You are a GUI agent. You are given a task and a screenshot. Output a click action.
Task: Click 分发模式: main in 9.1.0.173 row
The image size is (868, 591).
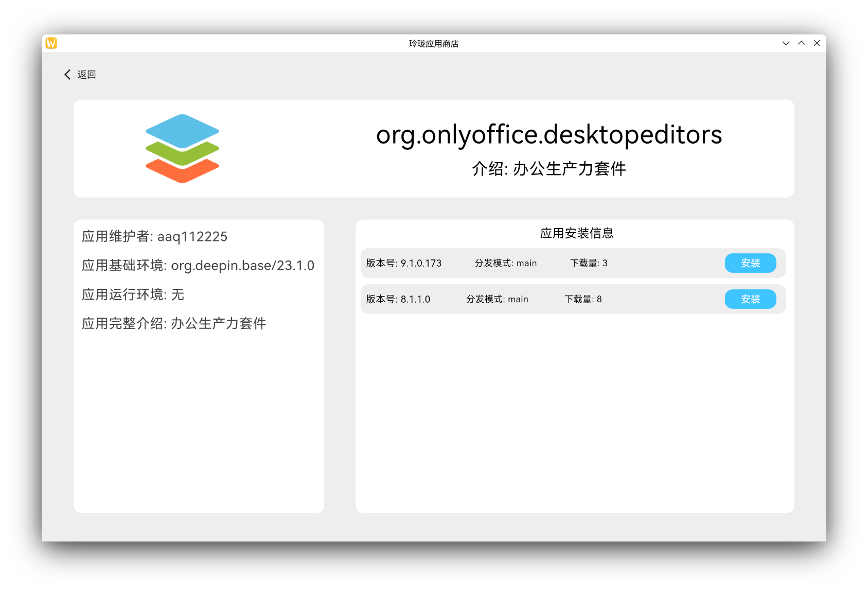click(x=506, y=263)
